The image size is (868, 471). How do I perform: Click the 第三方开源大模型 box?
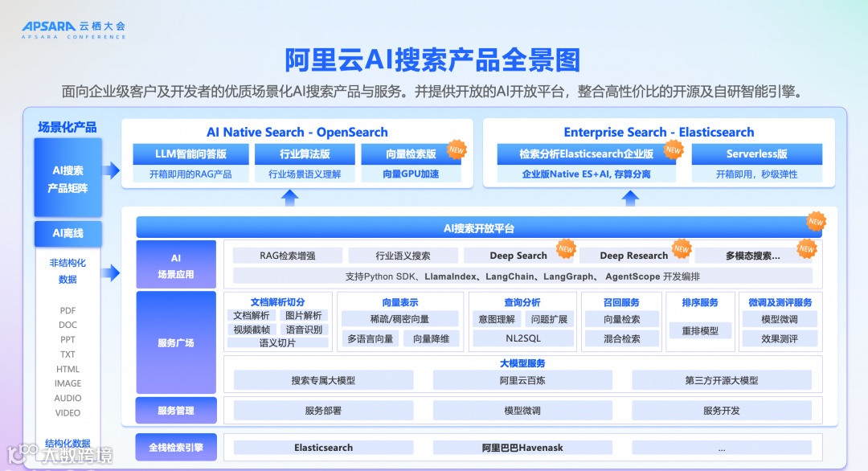tap(722, 380)
